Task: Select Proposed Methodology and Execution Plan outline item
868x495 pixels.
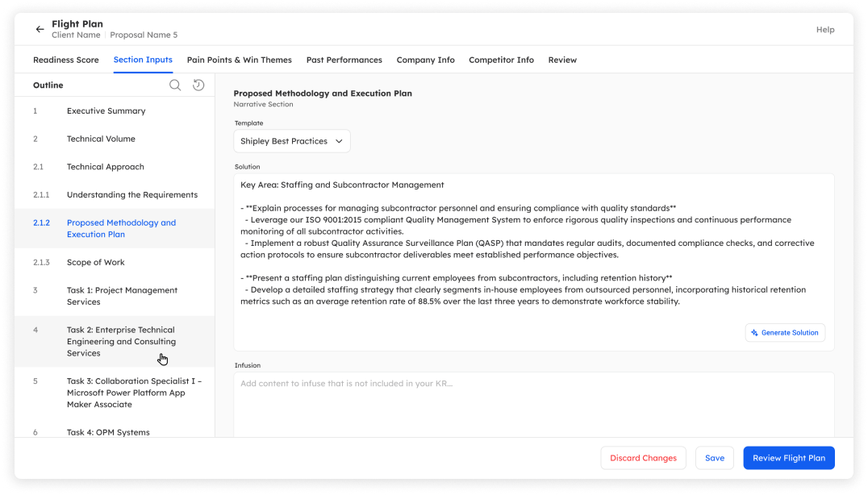Action: 115,228
